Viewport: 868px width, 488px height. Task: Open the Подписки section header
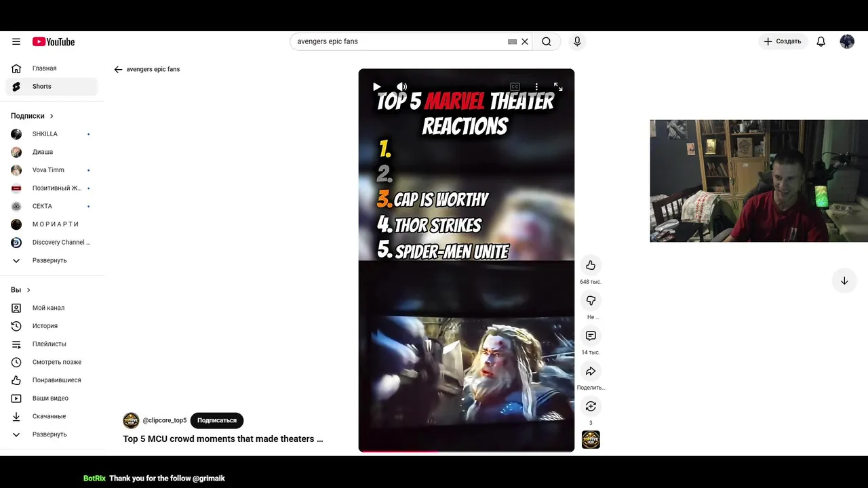point(32,116)
